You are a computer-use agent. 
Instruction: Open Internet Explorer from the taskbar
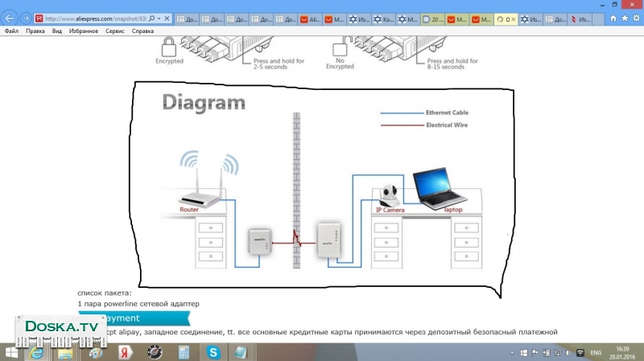coord(36,352)
